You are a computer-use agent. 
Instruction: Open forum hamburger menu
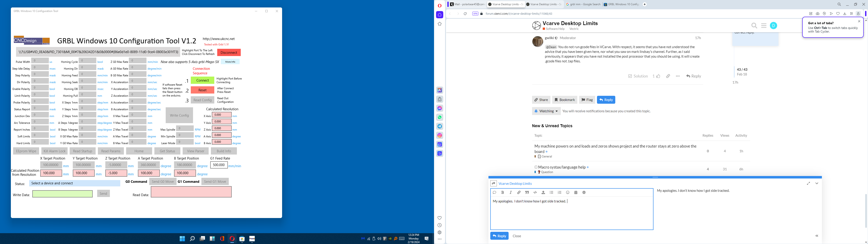click(764, 26)
